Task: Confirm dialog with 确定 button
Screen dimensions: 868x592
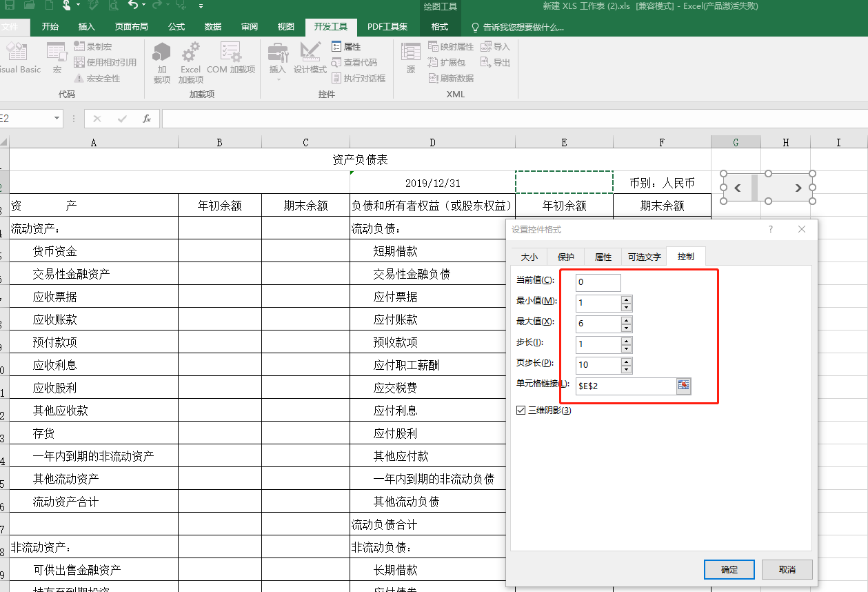Action: point(729,569)
